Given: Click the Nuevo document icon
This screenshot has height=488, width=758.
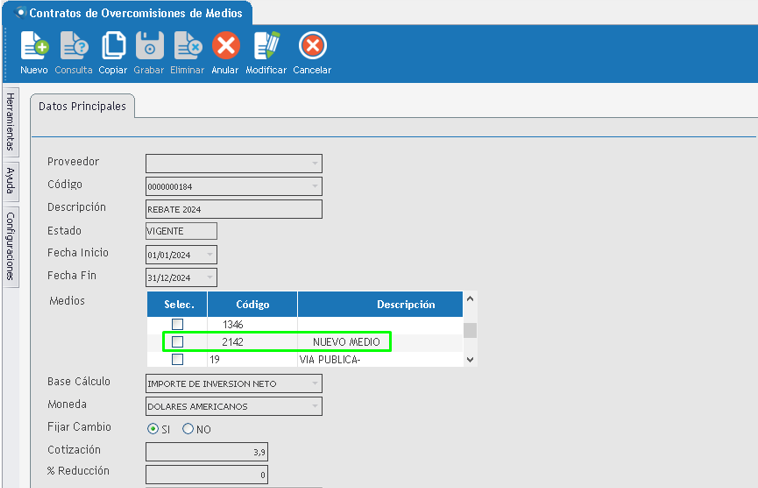Looking at the screenshot, I should [34, 46].
